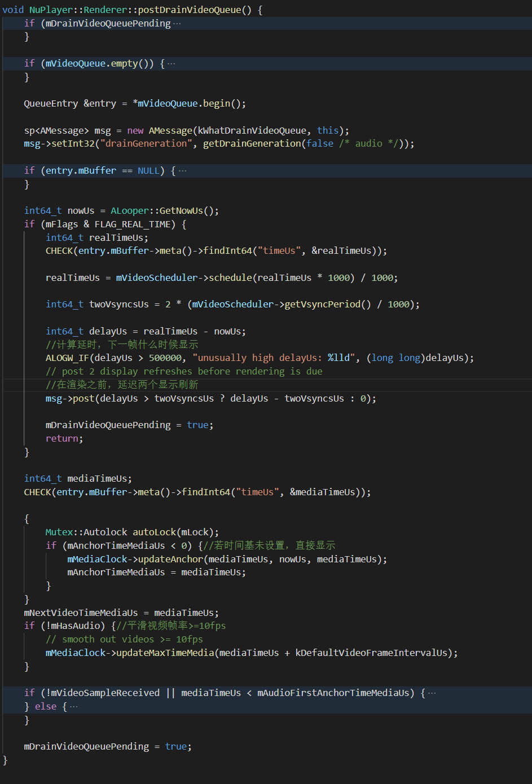Click the 500000 numeric literal

click(x=165, y=358)
